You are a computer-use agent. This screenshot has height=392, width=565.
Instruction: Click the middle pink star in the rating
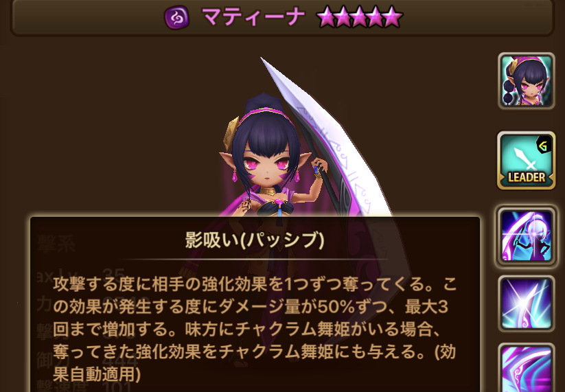coord(359,17)
